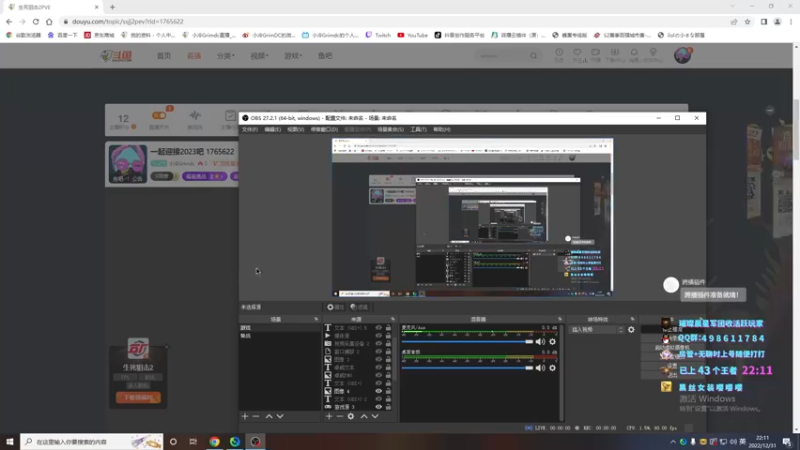Image resolution: width=800 pixels, height=450 pixels.
Task: Click Douyu search magnifier icon
Action: (x=533, y=56)
